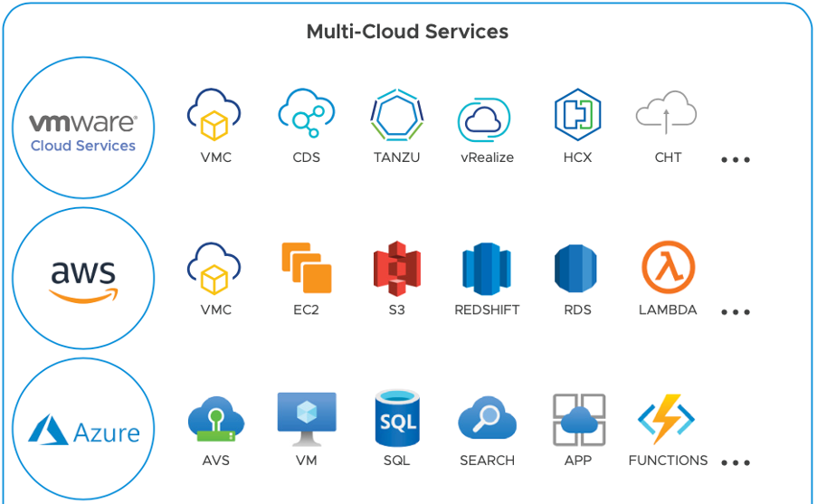Open the Azure SQL database icon
The height and width of the screenshot is (504, 817).
coord(397,419)
